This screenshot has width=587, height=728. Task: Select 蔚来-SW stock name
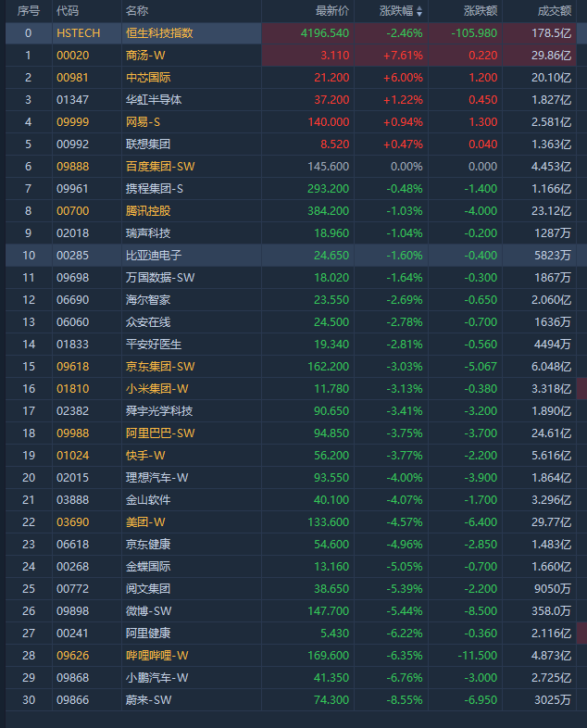148,701
